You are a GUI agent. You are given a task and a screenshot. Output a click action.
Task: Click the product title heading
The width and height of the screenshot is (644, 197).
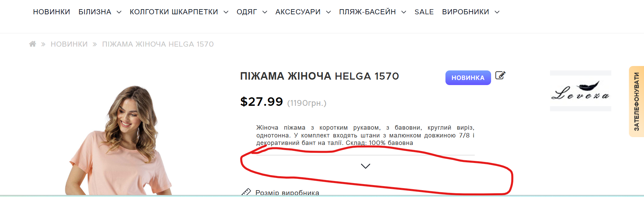click(x=319, y=76)
